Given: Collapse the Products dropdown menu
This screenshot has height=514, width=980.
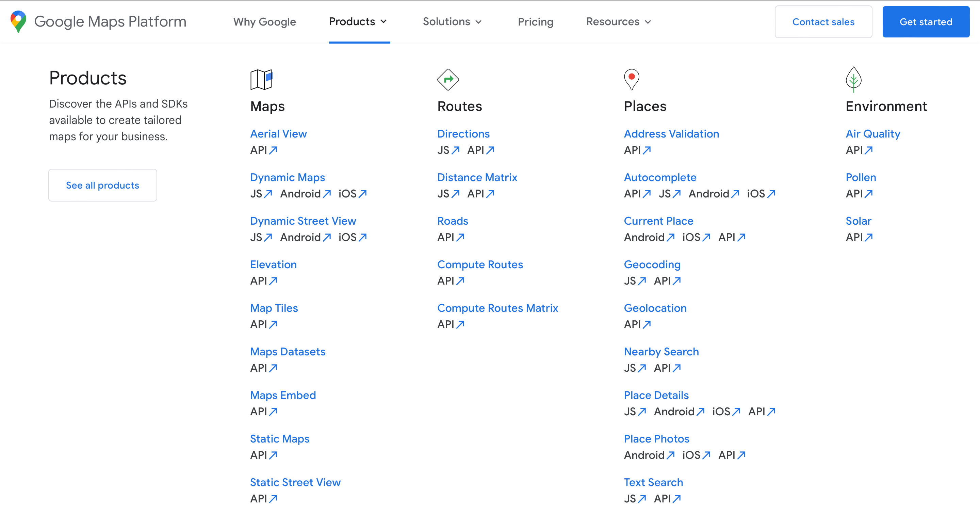Looking at the screenshot, I should pos(358,22).
